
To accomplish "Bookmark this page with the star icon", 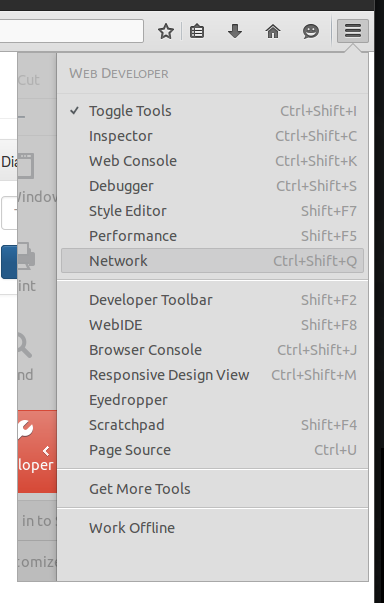I will click(166, 31).
